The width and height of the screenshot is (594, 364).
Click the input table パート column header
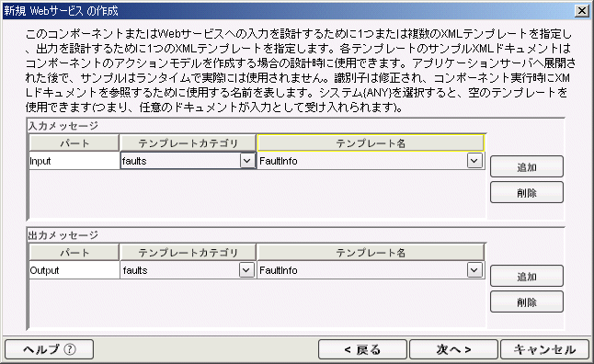pyautogui.click(x=74, y=143)
